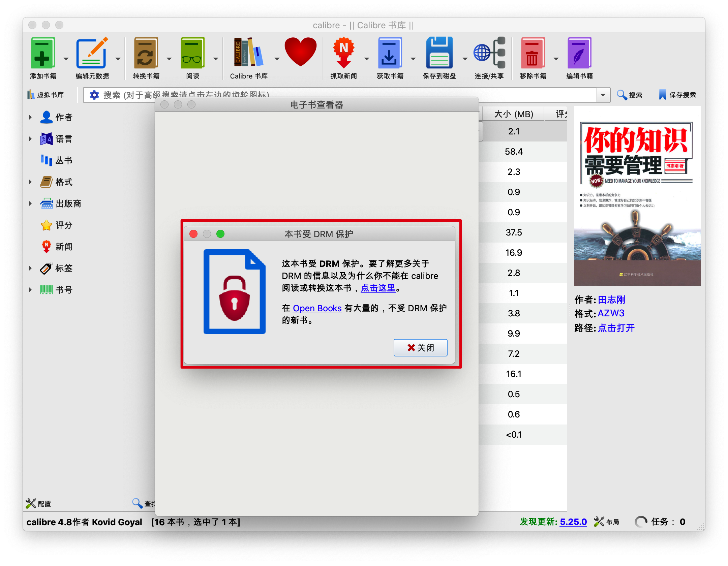728x566 pixels.
Task: Select 评分 (Rating) in tag browser
Action: click(64, 225)
